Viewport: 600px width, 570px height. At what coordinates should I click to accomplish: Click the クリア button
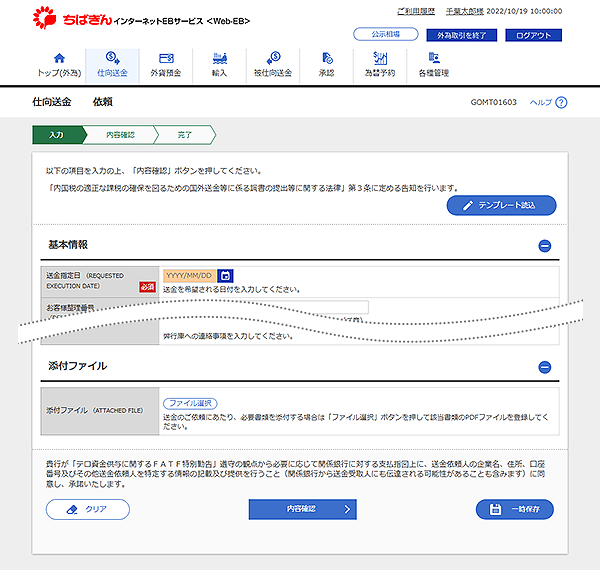point(88,509)
